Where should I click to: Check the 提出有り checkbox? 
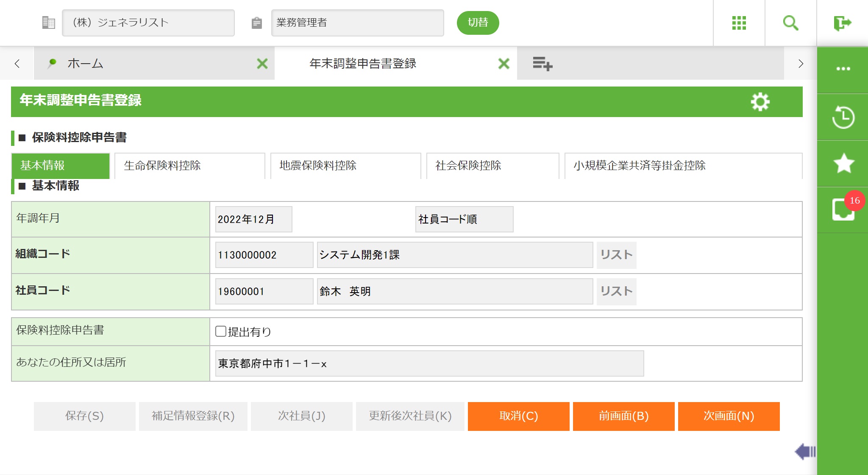tap(221, 331)
